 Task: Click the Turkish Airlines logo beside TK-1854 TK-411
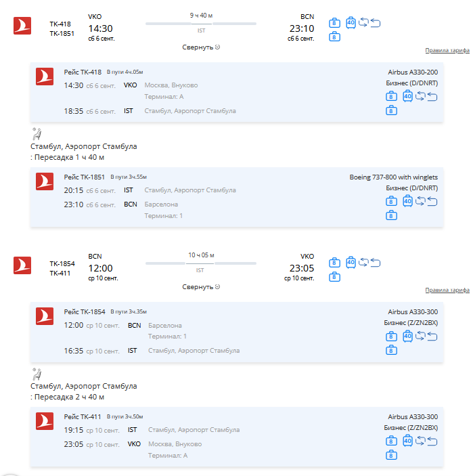pyautogui.click(x=22, y=265)
